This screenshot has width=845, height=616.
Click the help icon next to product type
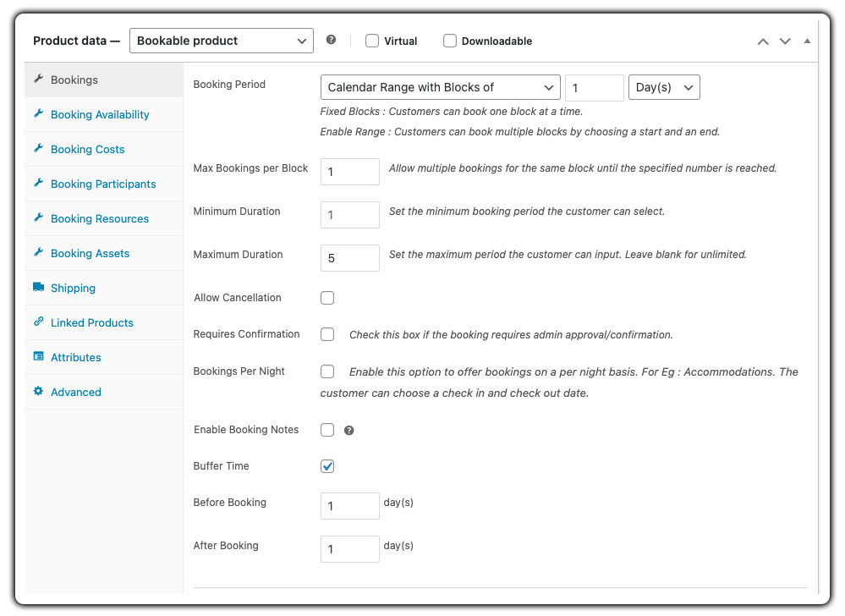[x=331, y=39]
